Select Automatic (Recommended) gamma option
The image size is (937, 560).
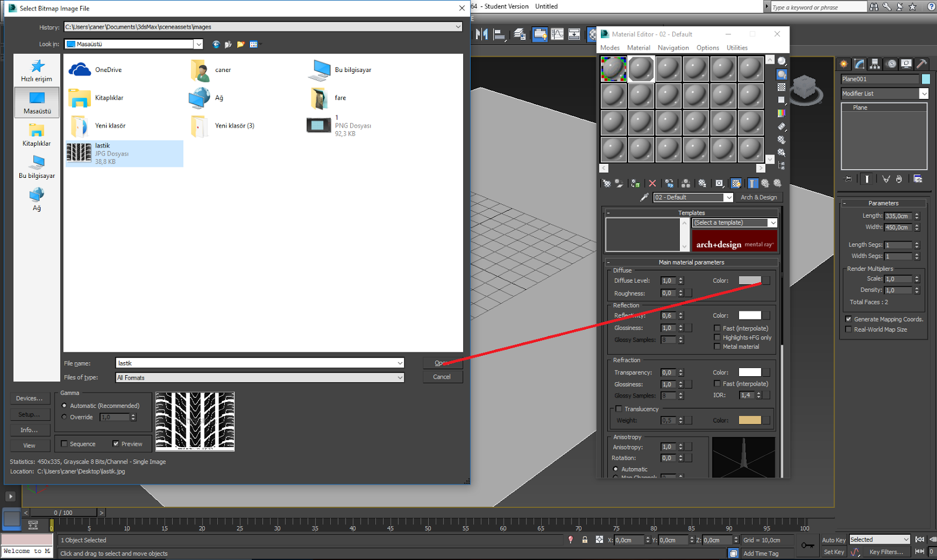64,406
